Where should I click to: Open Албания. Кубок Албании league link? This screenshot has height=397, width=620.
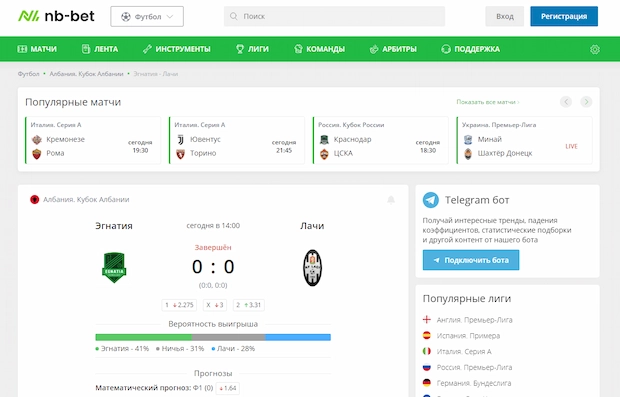coord(86,200)
